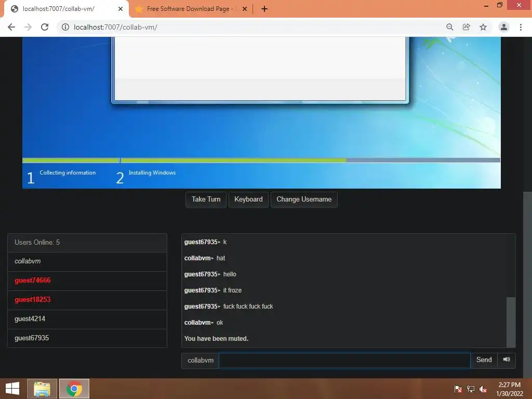This screenshot has height=399, width=532.
Task: Click 'Installing Windows' step in VM display
Action: point(152,172)
